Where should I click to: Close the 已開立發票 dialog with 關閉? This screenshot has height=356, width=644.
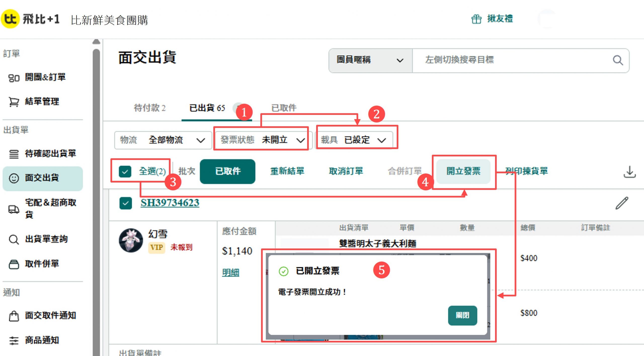[x=462, y=315]
